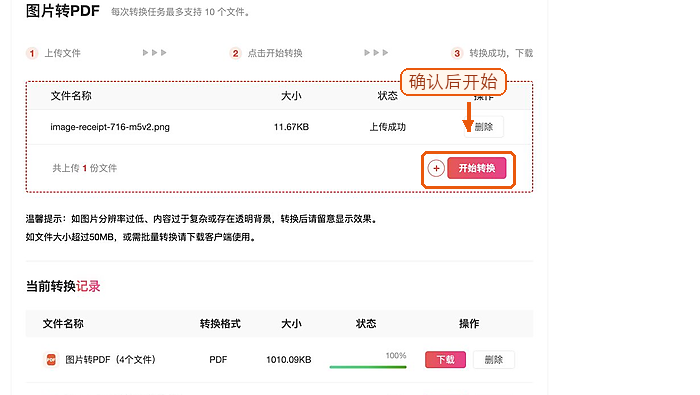The width and height of the screenshot is (700, 395).
Task: Select file name image-receipt-716-m5v2.png
Action: tap(110, 127)
